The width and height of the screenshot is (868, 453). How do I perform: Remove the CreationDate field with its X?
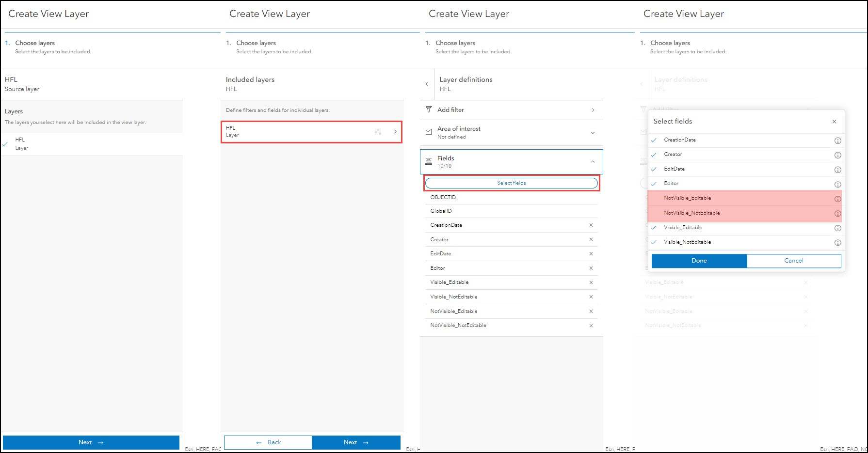591,225
